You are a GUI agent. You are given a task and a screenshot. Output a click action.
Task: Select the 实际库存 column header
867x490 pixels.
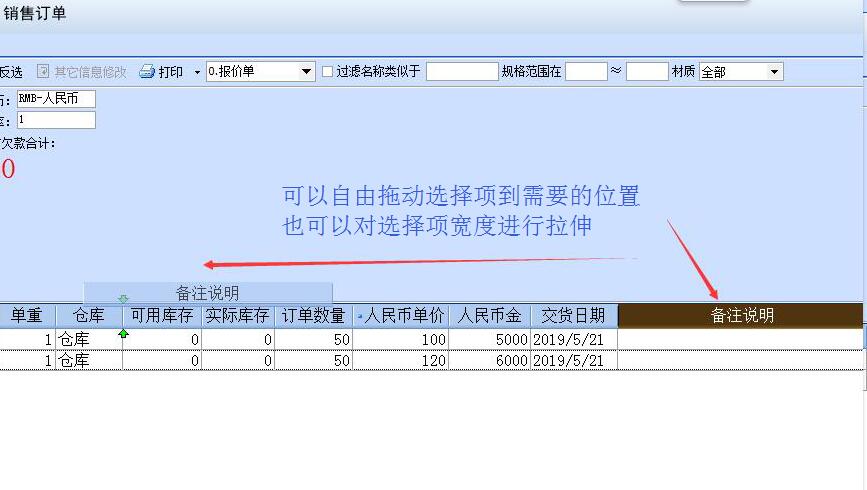click(237, 316)
